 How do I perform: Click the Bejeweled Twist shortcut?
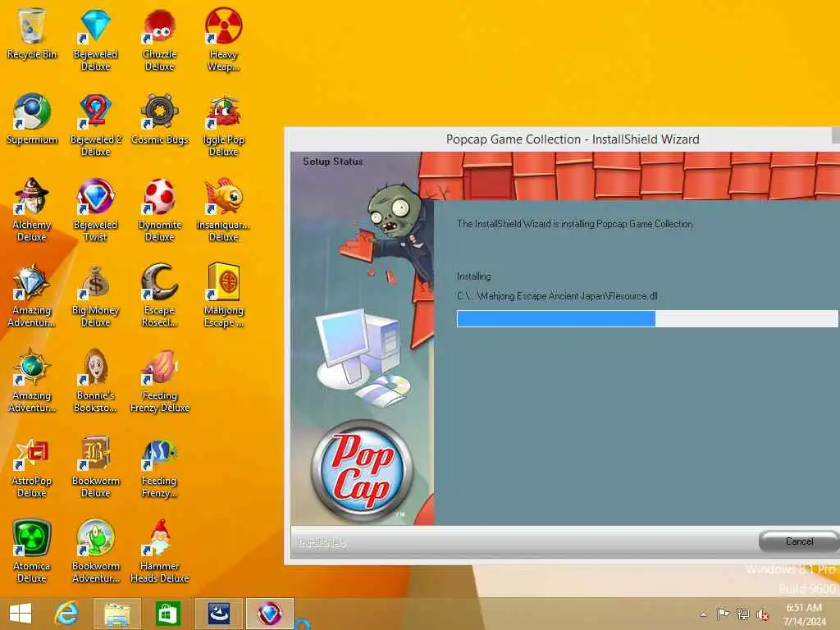point(95,209)
